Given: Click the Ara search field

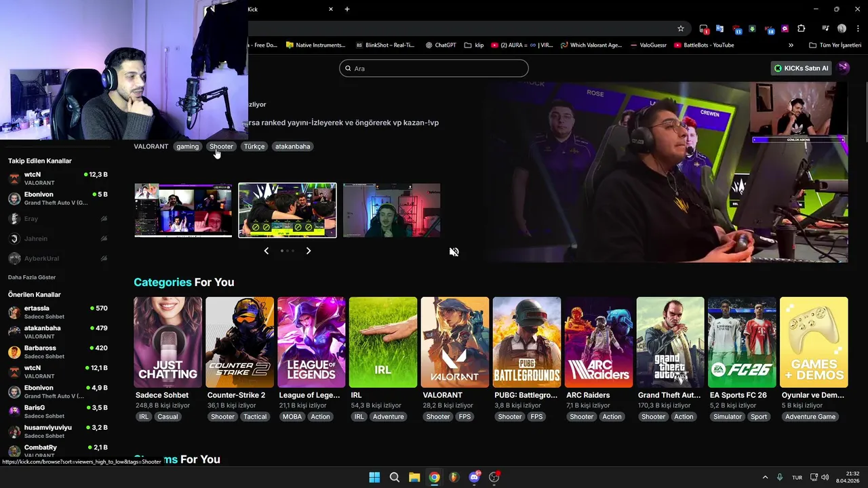Looking at the screenshot, I should (x=434, y=68).
